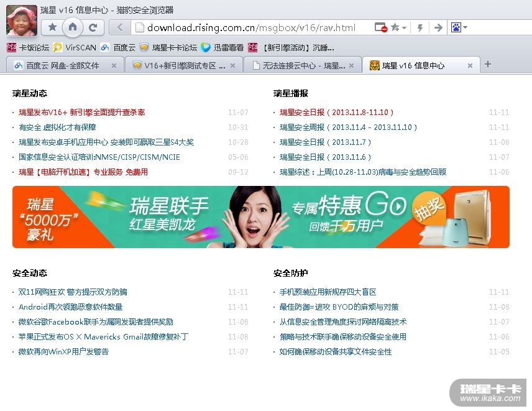Open a new tab with plus button
This screenshot has height=411, width=532.
pos(488,64)
